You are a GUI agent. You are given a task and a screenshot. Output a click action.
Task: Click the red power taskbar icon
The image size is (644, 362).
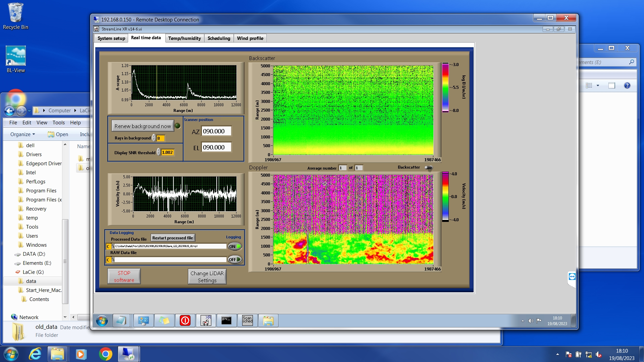pos(185,320)
